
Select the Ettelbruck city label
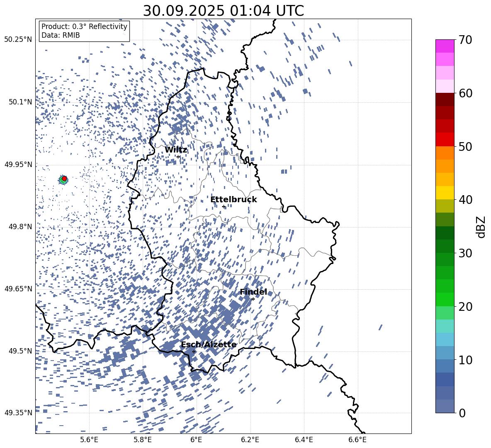[233, 200]
